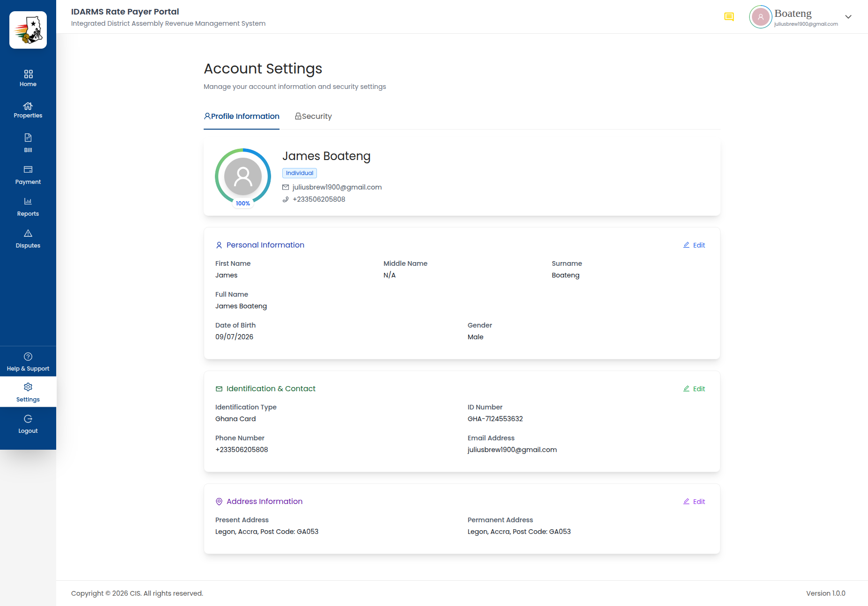Viewport: 868px width, 606px height.
Task: Click the First Name value James
Action: 227,275
